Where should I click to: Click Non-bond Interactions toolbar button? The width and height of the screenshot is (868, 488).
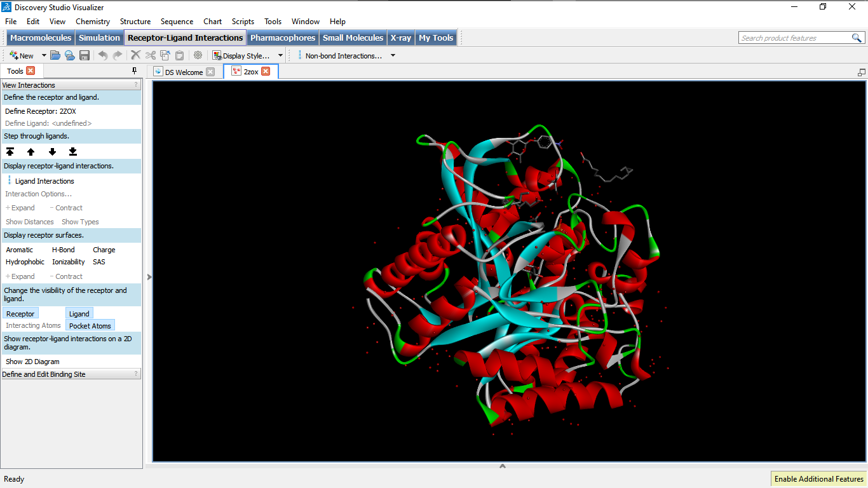[341, 55]
